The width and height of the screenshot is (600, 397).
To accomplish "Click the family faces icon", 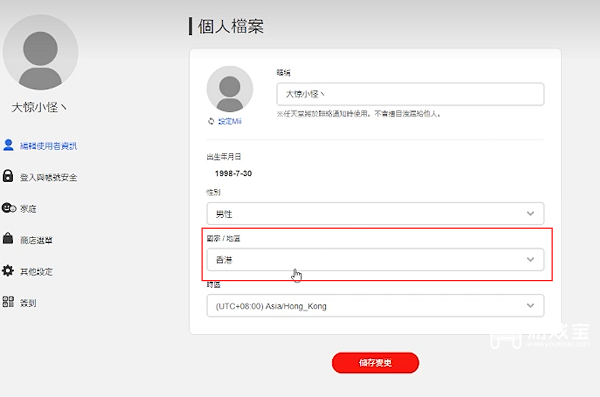I will pos(8,208).
